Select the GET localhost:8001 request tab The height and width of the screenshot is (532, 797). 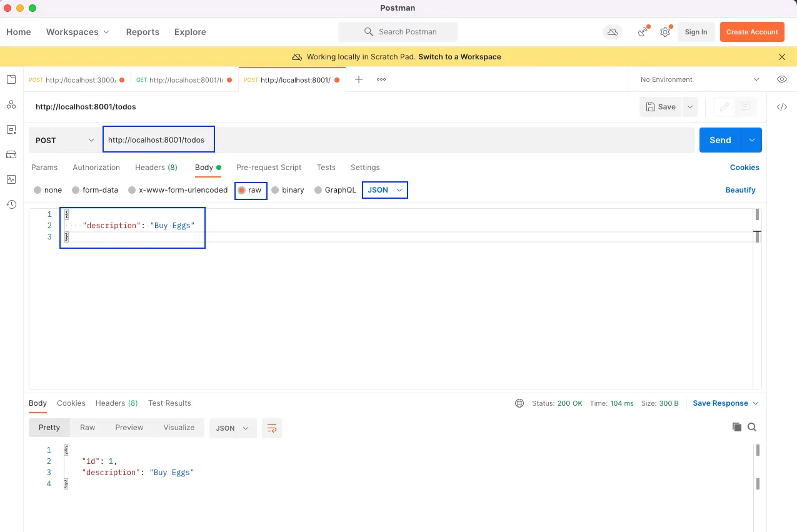pyautogui.click(x=184, y=79)
